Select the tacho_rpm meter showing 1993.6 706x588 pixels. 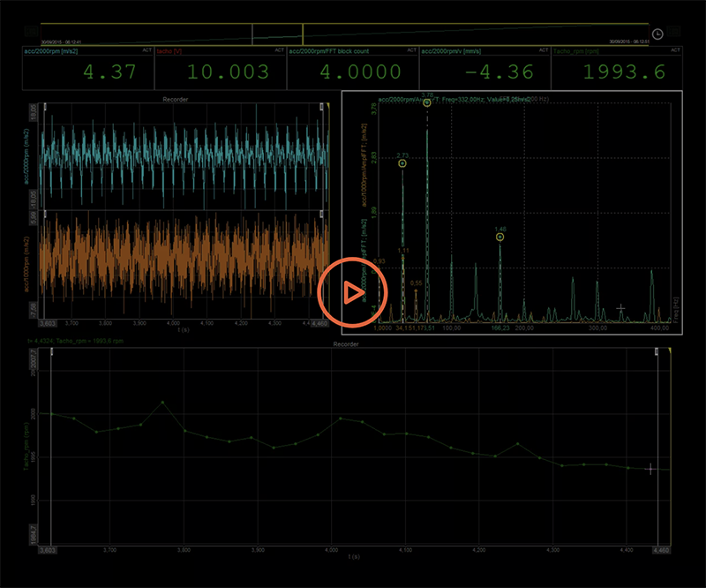pyautogui.click(x=617, y=69)
